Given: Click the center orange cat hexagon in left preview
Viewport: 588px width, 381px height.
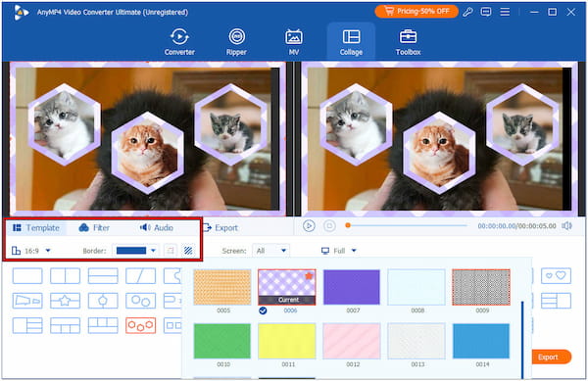Looking at the screenshot, I should (x=147, y=152).
